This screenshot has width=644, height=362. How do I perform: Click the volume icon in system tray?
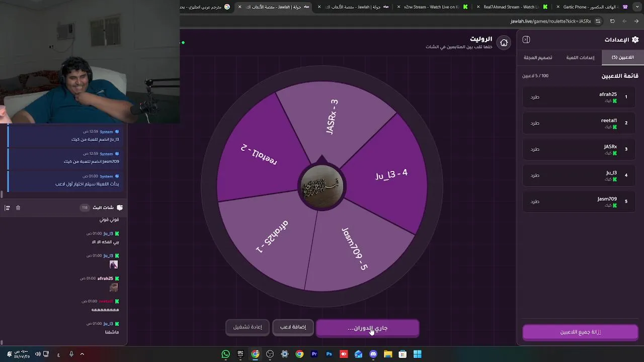[38, 354]
